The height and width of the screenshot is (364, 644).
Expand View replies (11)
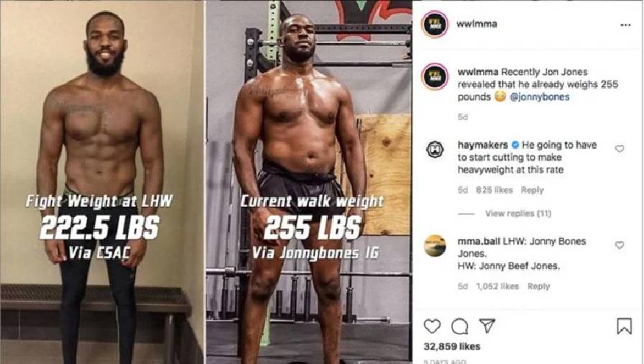click(518, 213)
